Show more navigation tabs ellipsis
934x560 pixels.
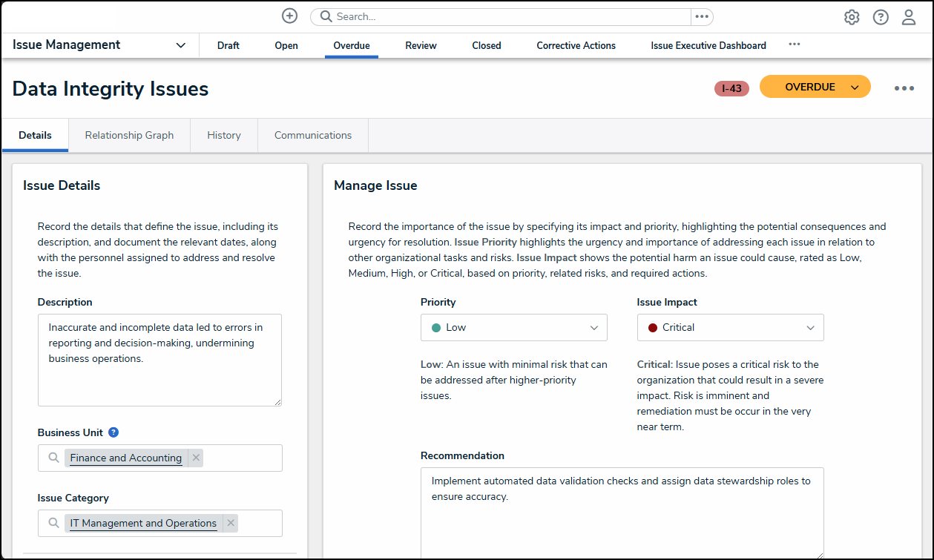pos(794,45)
